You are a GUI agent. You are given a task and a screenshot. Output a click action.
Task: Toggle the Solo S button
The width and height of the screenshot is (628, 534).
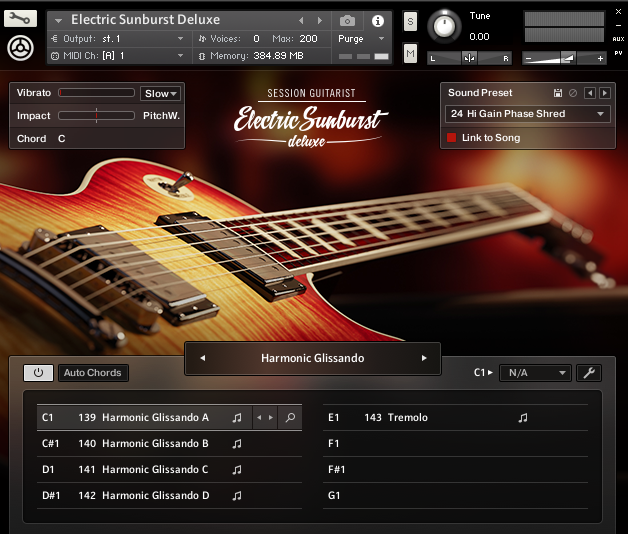point(410,22)
